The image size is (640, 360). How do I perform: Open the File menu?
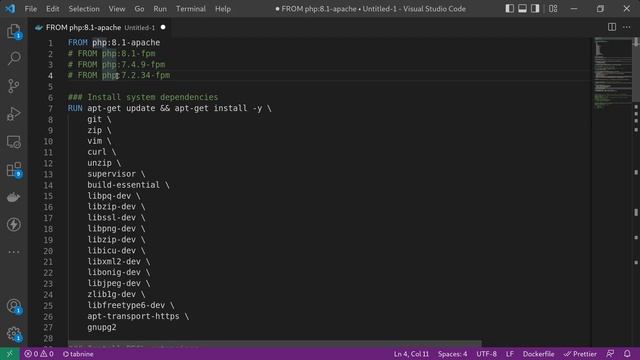31,9
